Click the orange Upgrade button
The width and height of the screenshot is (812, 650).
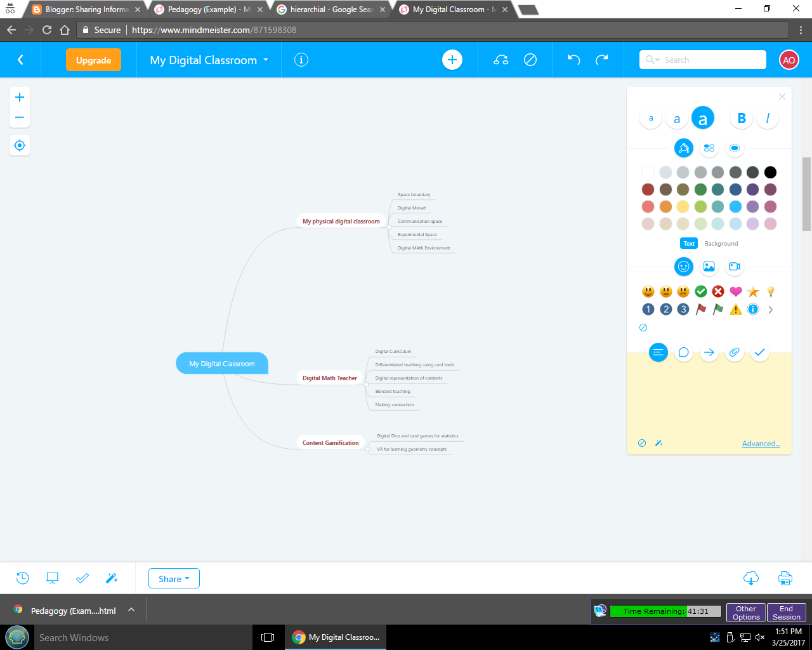(94, 60)
